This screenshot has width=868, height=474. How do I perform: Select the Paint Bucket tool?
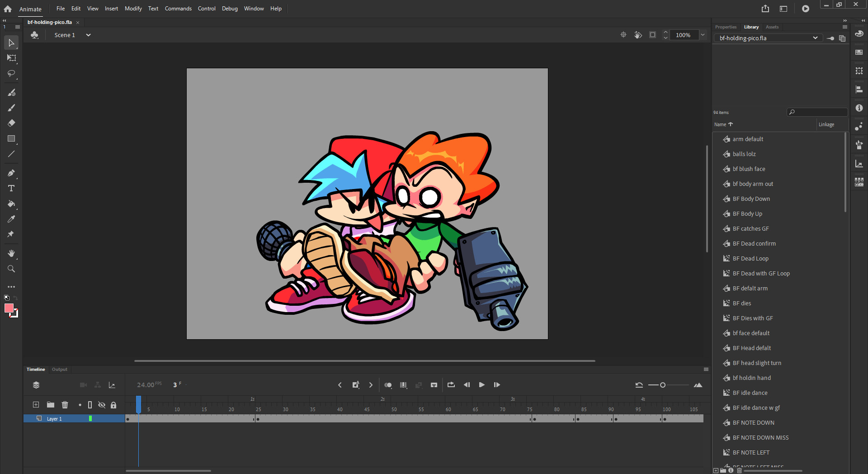coord(11,204)
